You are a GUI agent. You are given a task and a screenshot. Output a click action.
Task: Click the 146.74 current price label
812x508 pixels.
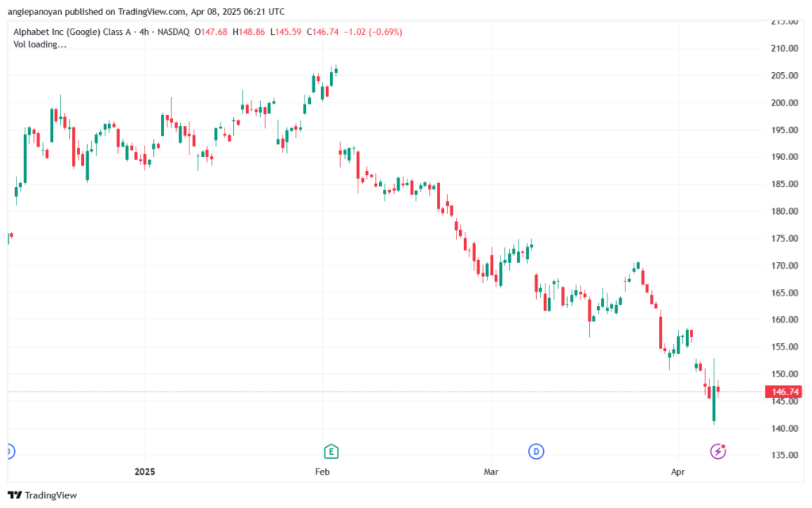(x=784, y=392)
